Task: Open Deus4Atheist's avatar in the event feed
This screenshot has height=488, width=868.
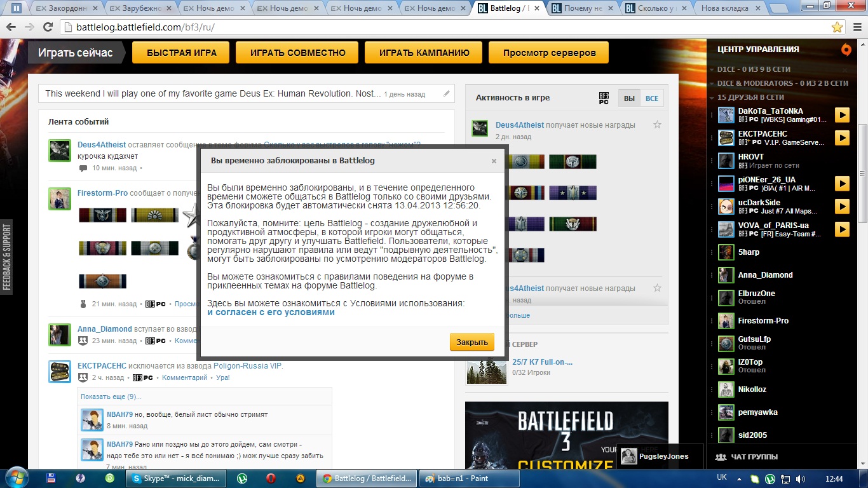Action: click(60, 151)
